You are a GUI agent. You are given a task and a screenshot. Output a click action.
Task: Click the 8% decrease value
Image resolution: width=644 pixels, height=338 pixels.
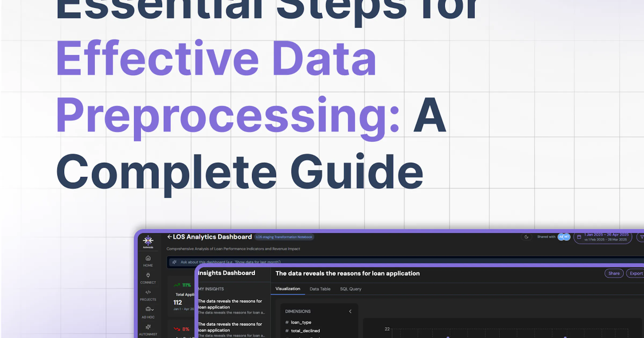tap(186, 329)
